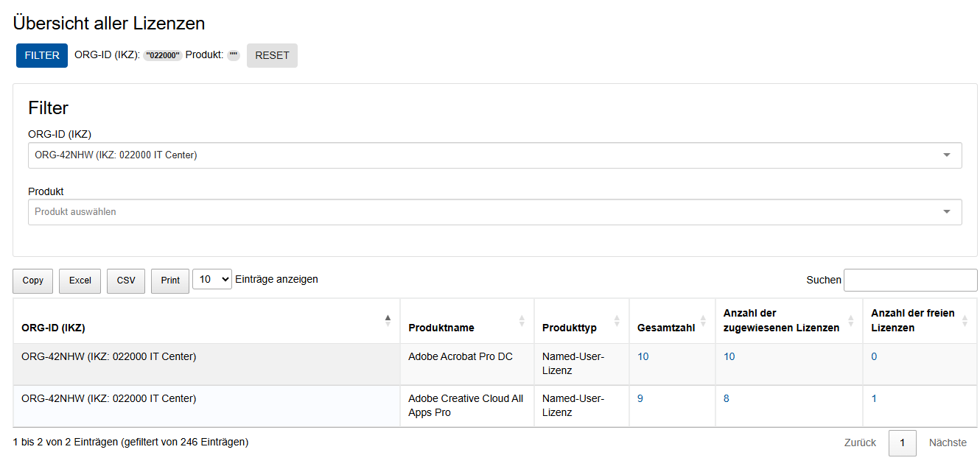Sort by ORG-ID (IKZ) column arrow

388,320
